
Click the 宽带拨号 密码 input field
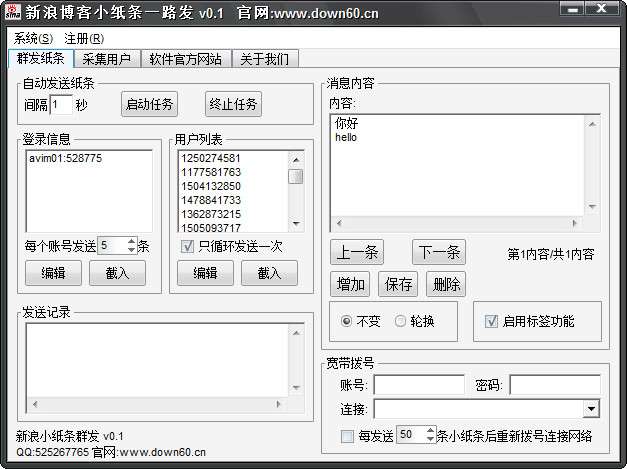coord(555,385)
